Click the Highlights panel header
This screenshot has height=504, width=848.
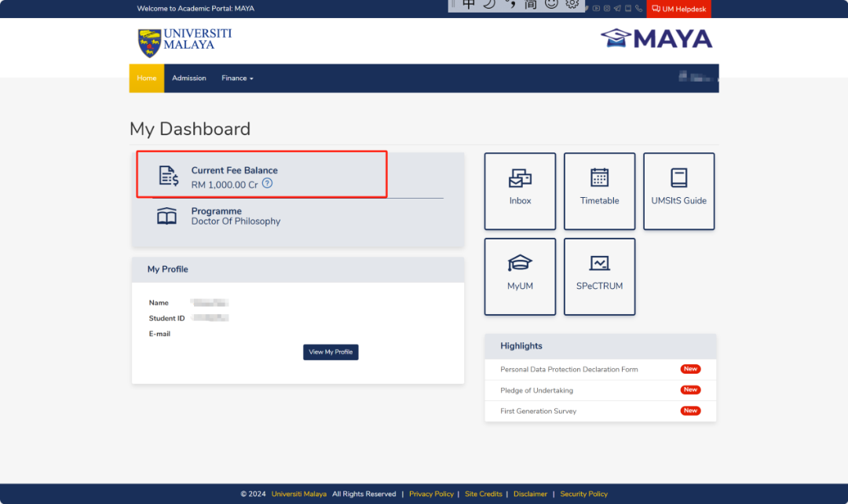(601, 346)
